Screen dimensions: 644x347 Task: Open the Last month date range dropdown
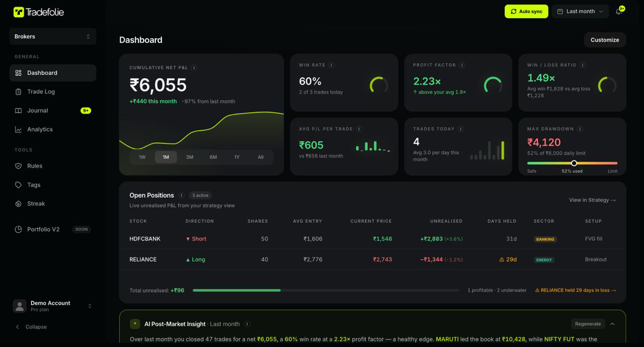580,12
